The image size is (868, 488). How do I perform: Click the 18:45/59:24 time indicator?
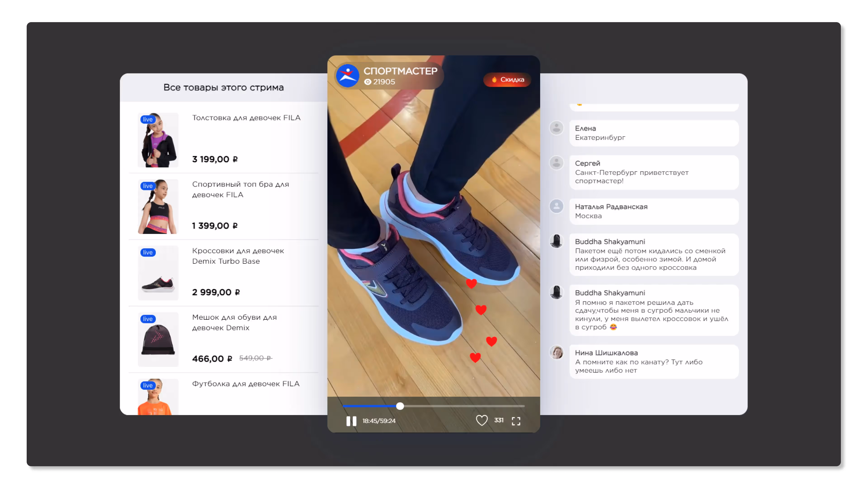[379, 421]
